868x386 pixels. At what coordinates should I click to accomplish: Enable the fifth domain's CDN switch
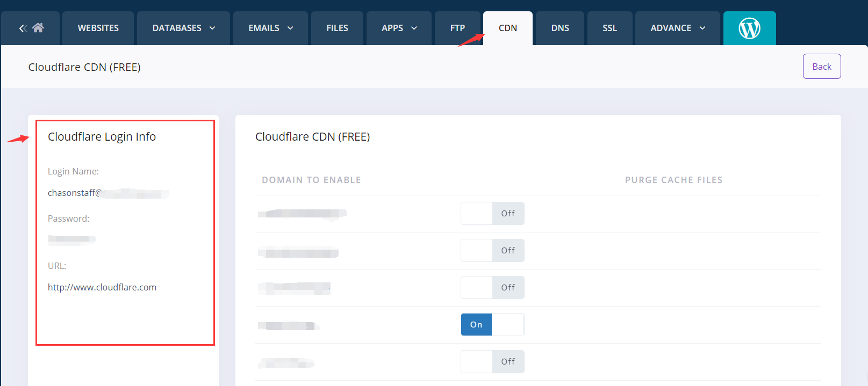492,362
